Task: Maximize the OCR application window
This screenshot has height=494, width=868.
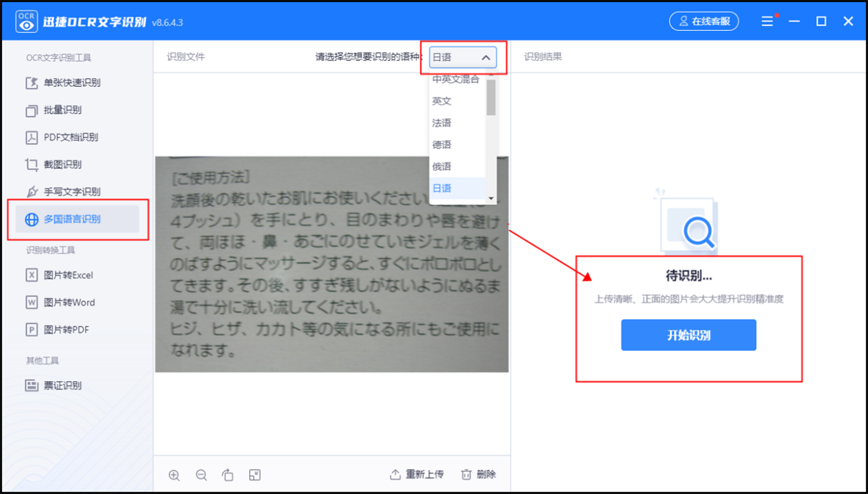Action: click(821, 22)
